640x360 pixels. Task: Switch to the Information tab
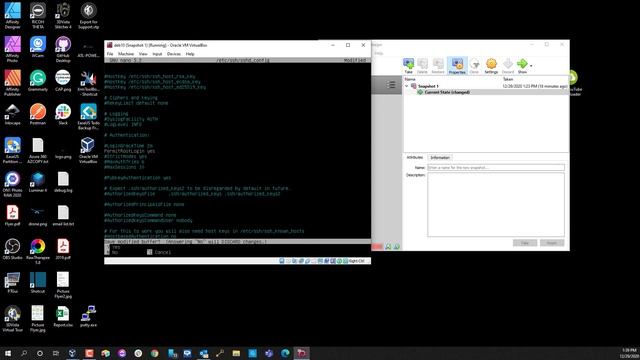pos(440,158)
